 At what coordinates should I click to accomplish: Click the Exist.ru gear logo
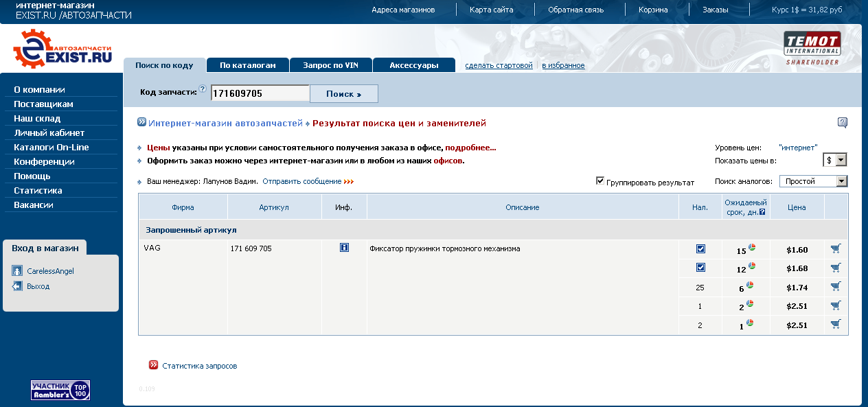point(62,51)
